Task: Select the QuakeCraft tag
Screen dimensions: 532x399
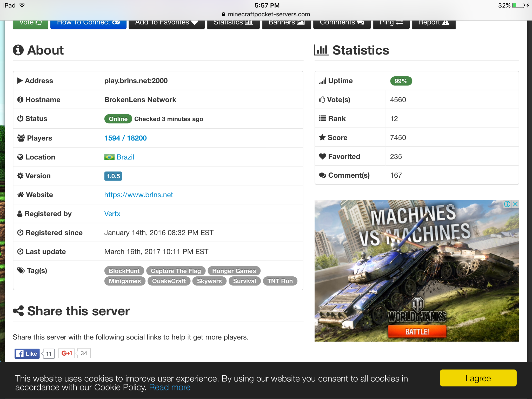Action: click(169, 281)
